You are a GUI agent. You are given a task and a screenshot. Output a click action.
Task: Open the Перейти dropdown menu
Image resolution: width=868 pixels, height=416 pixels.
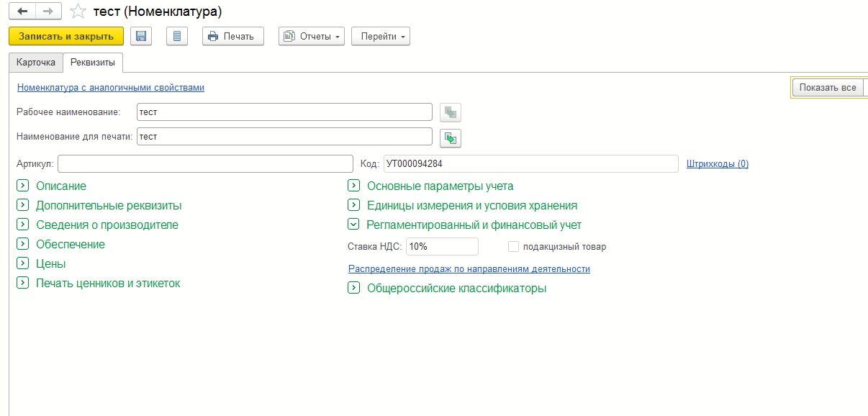click(380, 36)
